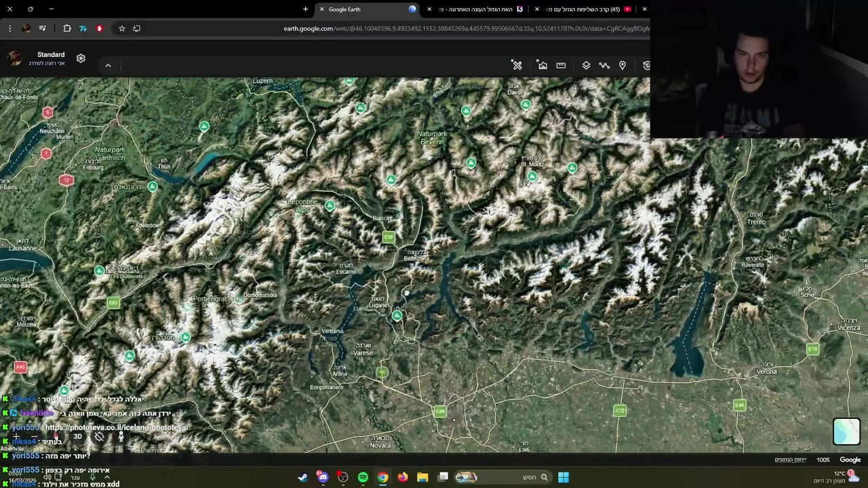The height and width of the screenshot is (488, 868).
Task: Open the Standard project profile avatar
Action: [x=14, y=58]
